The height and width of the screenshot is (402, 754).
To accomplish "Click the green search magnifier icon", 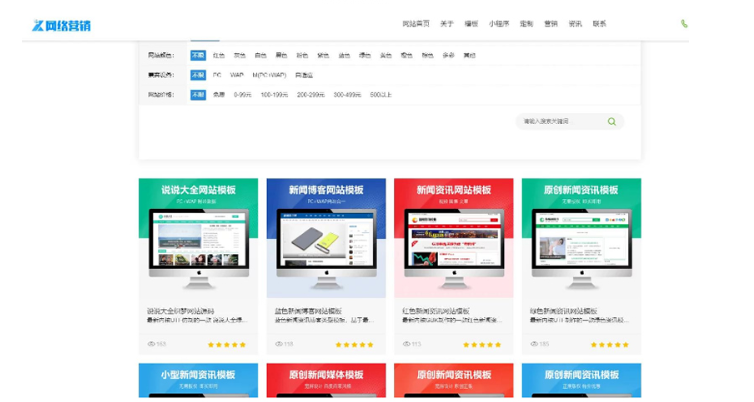I will [x=611, y=122].
